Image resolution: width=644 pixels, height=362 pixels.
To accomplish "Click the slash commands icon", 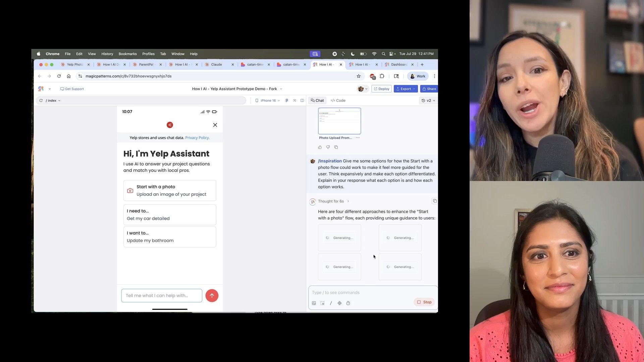I will click(331, 303).
